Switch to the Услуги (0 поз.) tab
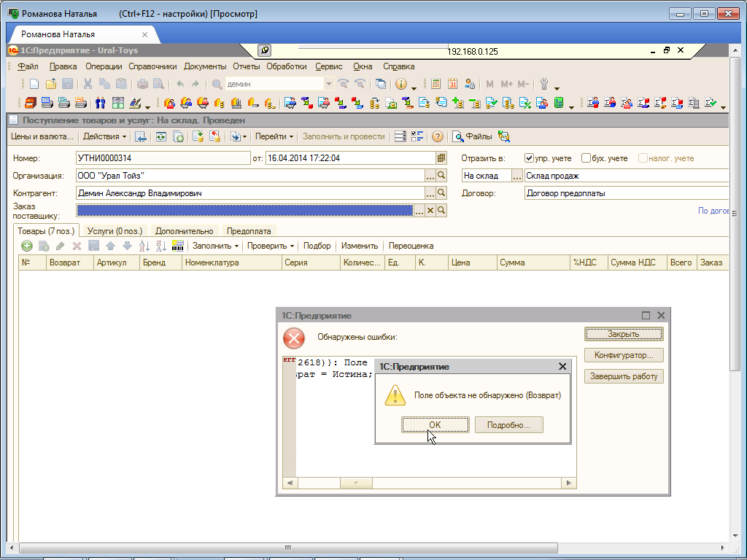The height and width of the screenshot is (560, 747). (x=115, y=231)
